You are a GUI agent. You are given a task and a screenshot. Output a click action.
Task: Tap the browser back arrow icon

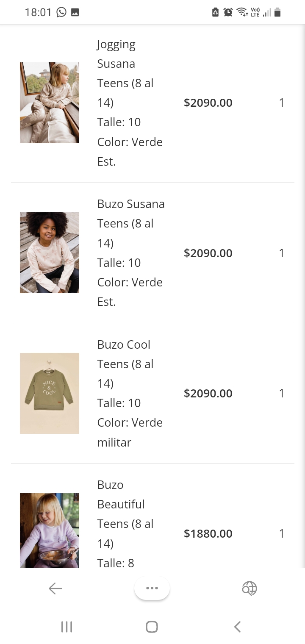tap(55, 588)
